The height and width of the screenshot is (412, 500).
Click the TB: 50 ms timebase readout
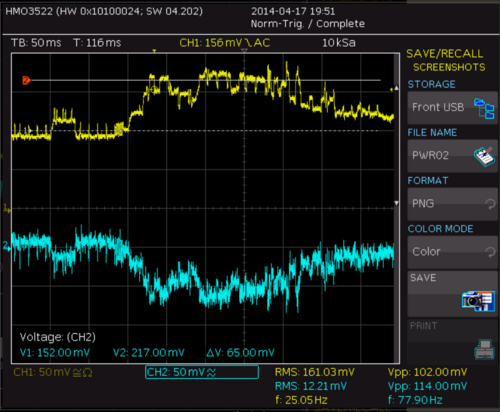point(36,43)
